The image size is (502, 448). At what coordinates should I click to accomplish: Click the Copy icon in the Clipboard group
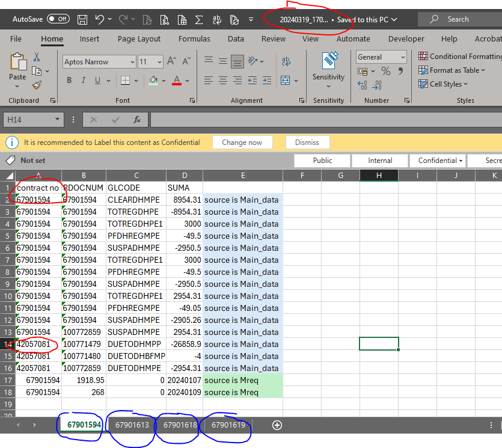click(x=37, y=71)
